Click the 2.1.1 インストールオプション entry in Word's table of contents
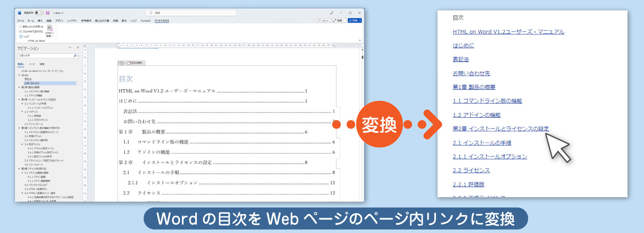The image size is (644, 233). click(231, 183)
